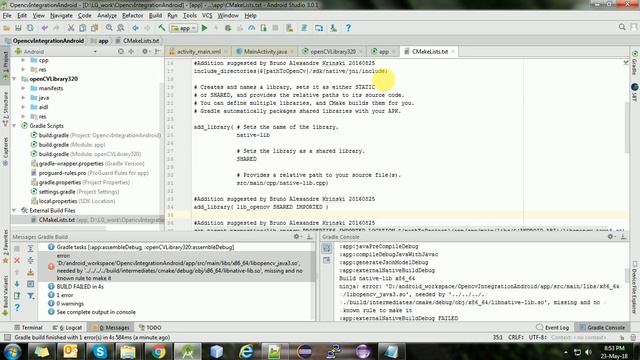Collapse the openCVLibrary320 module node
Screen dimensions: 640x360
(x=15, y=79)
